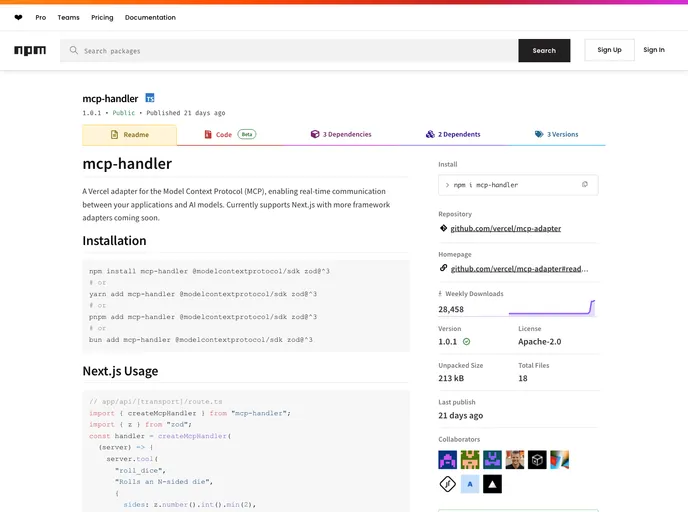Click the Sign In link
The height and width of the screenshot is (512, 688).
tap(654, 50)
